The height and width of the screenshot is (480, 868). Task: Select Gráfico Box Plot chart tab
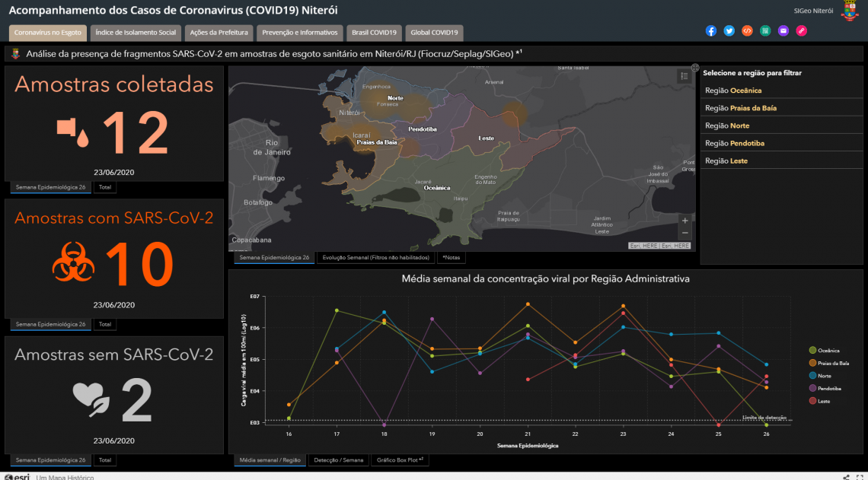400,460
